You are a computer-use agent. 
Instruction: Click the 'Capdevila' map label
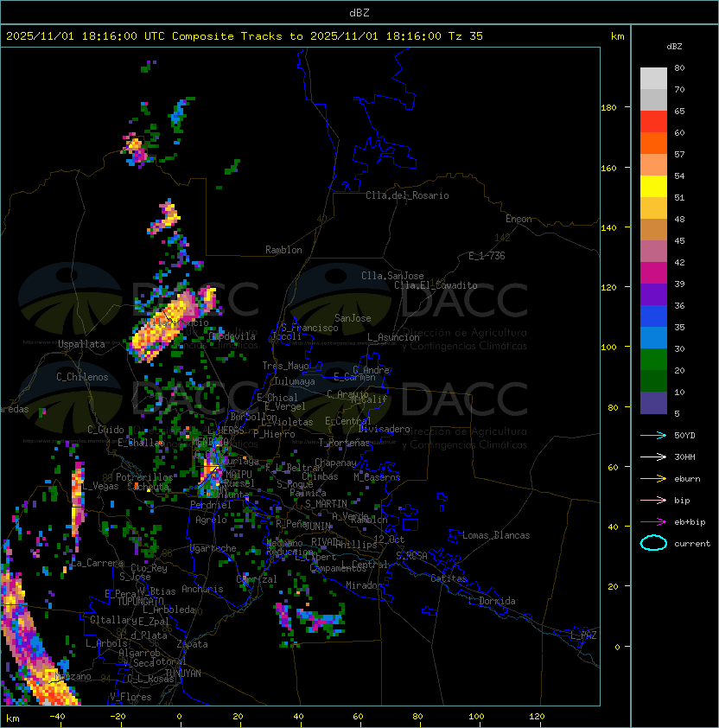coord(232,336)
